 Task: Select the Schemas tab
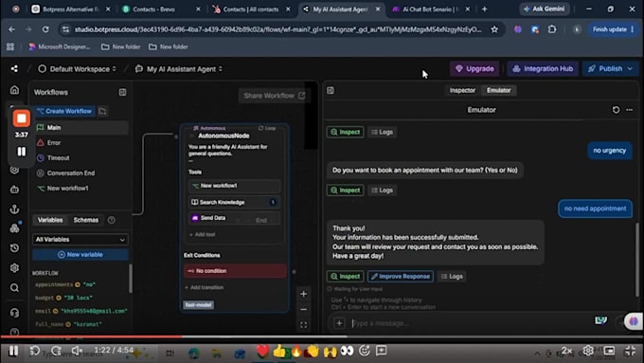(86, 220)
